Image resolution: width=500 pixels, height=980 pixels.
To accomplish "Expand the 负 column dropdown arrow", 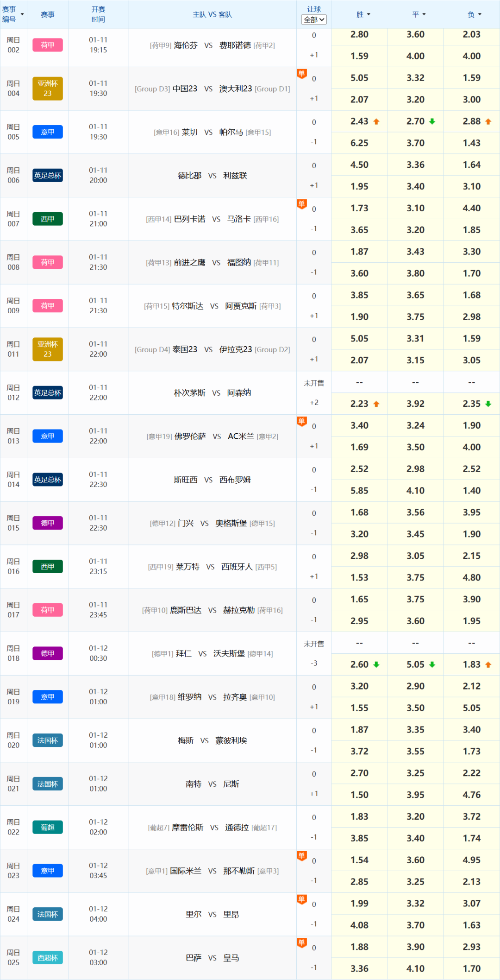I will (x=480, y=14).
